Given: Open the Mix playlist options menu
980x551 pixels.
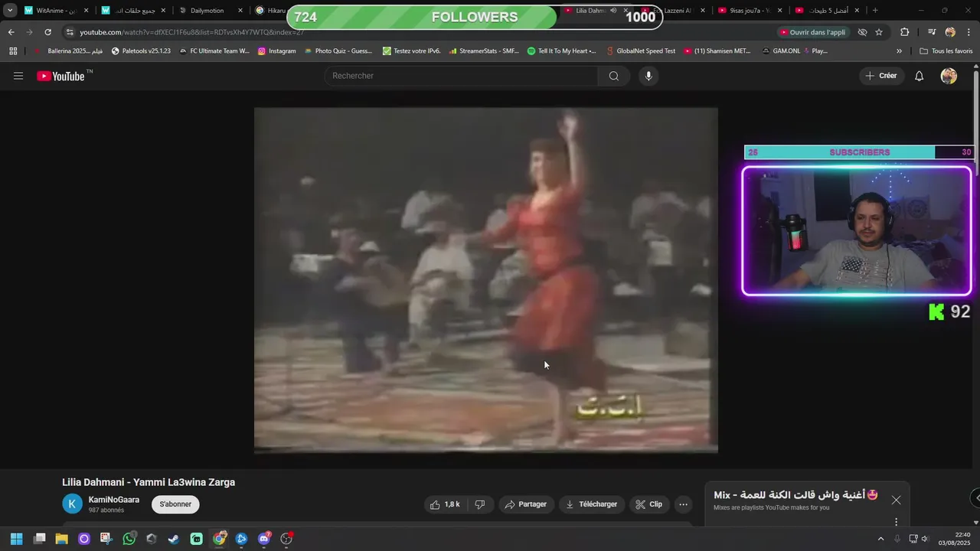Looking at the screenshot, I should (896, 522).
